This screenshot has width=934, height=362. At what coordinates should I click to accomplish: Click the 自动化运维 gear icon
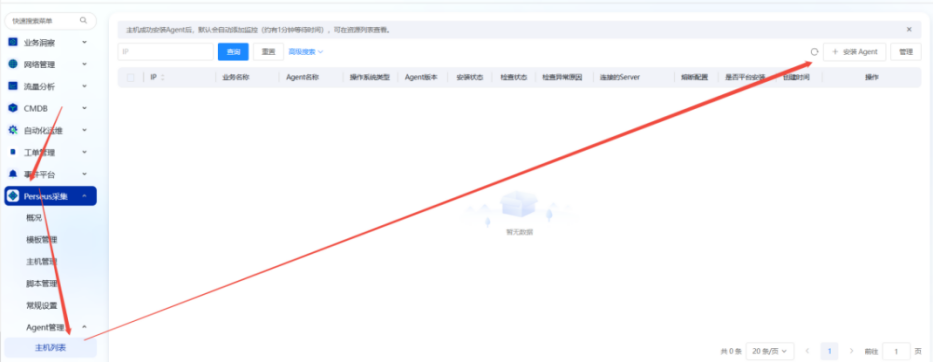click(13, 130)
